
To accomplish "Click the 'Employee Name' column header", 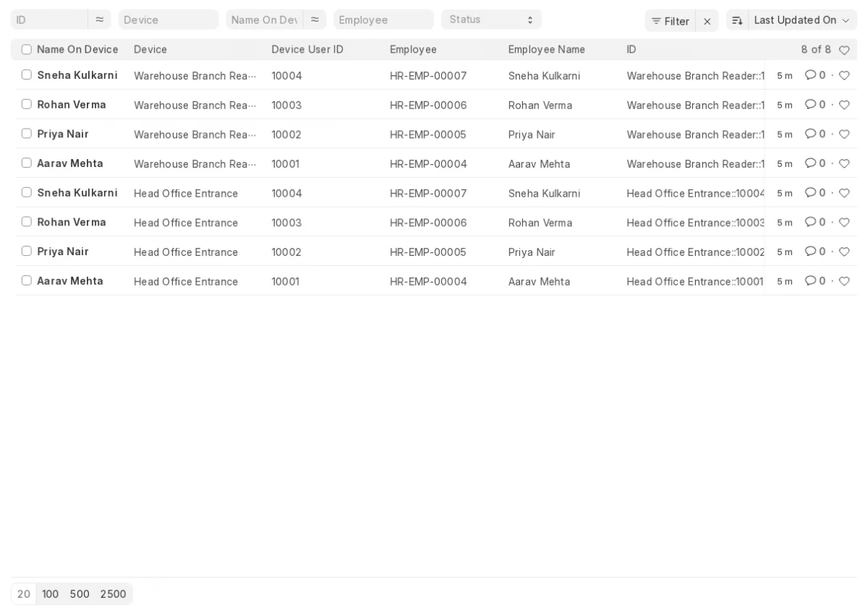I will coord(547,49).
